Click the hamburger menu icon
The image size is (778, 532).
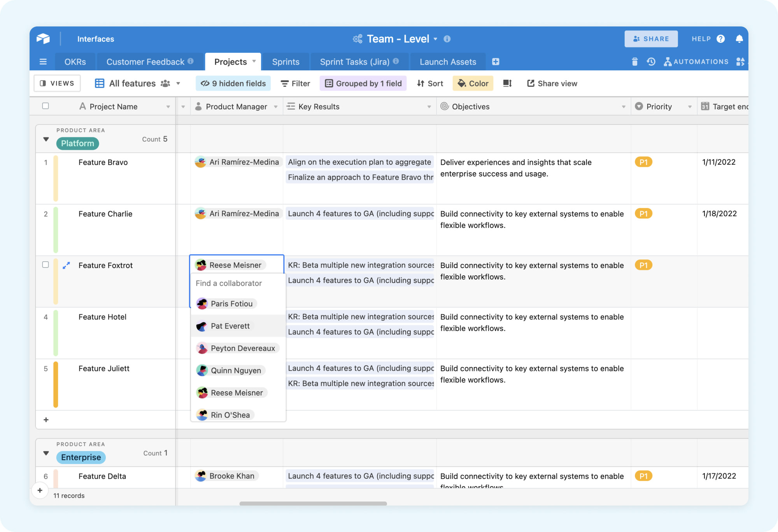(43, 62)
